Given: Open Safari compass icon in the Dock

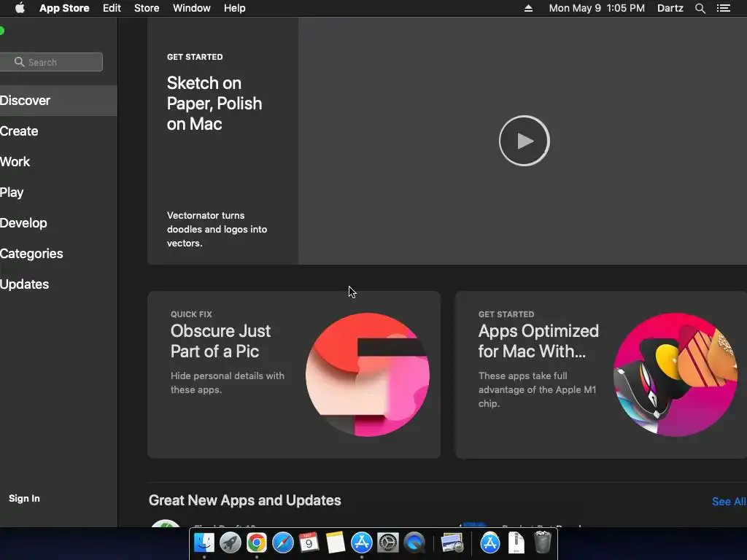Looking at the screenshot, I should tap(283, 542).
